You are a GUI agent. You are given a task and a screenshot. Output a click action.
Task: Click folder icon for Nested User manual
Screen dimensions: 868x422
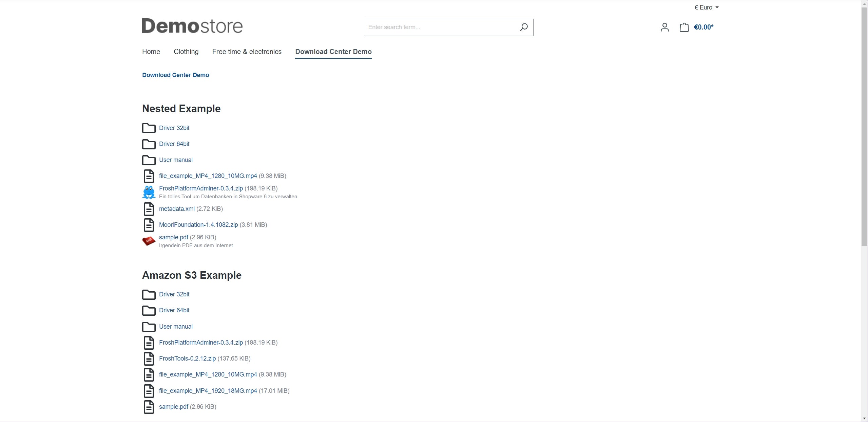pos(149,160)
